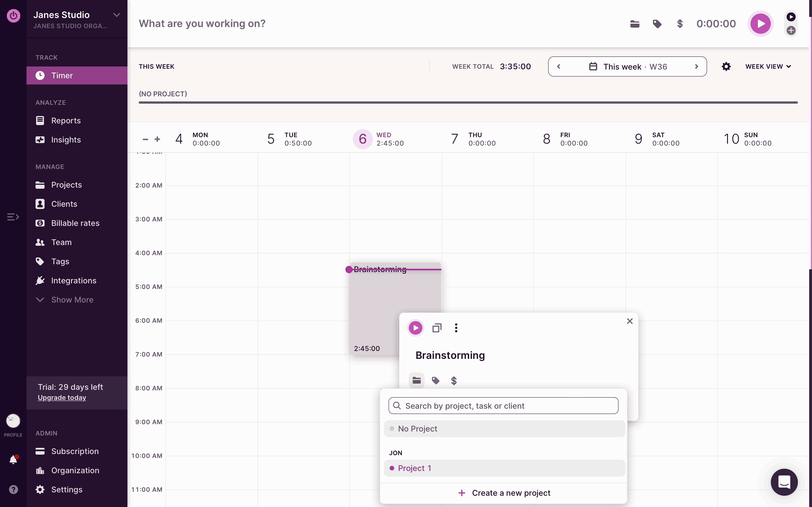
Task: Open three-dot menu in Brainstorming popup
Action: coord(456,328)
